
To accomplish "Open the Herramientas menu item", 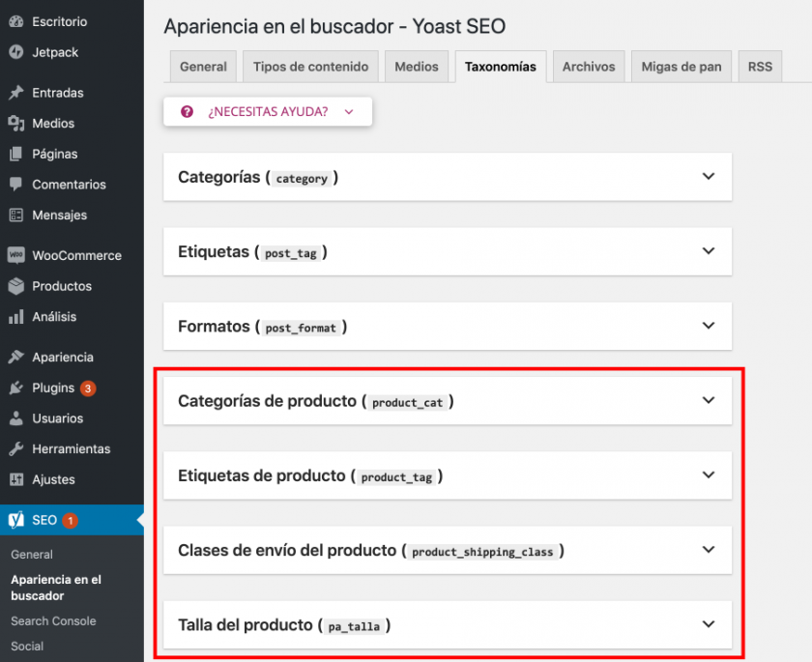I will 72,448.
